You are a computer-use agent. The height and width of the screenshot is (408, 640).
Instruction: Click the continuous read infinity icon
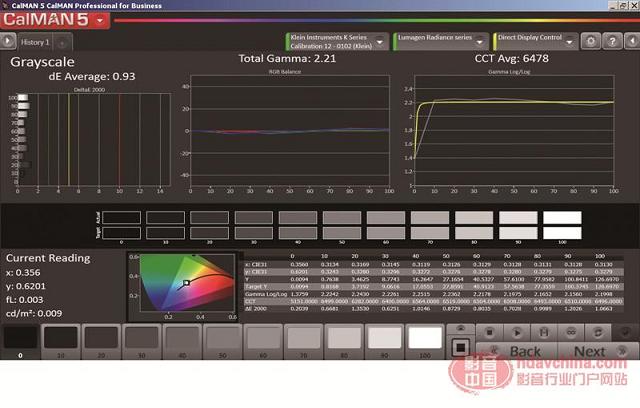pos(571,333)
